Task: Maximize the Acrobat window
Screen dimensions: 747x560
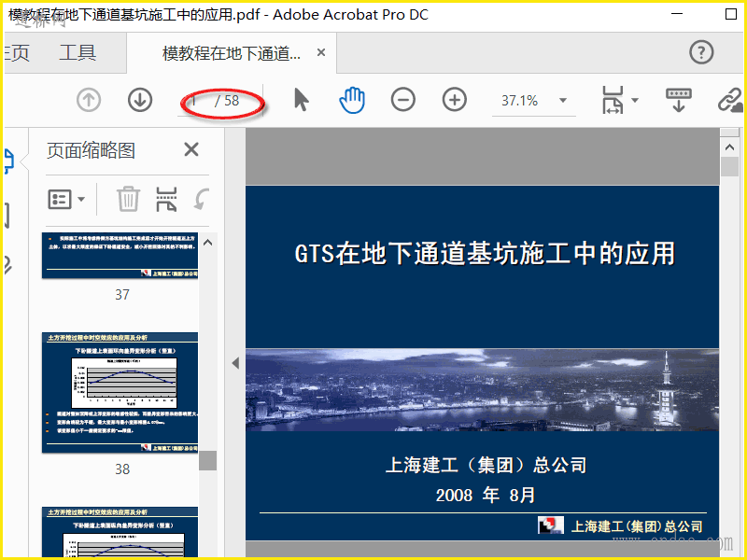Action: 731,14
